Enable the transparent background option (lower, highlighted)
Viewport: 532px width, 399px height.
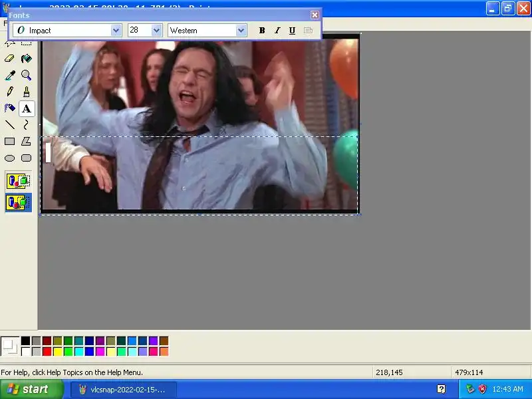19,203
